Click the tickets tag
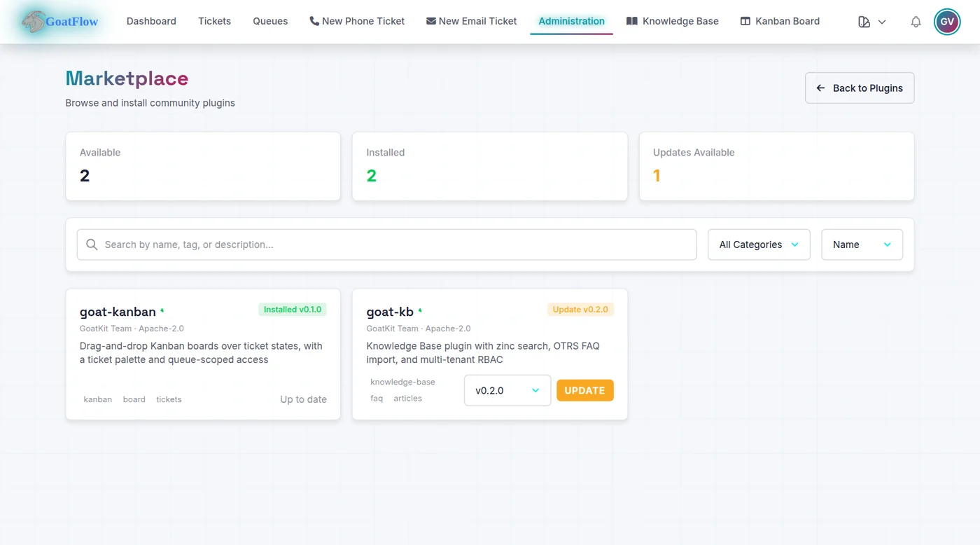Screen dimensions: 980x545 coord(169,399)
